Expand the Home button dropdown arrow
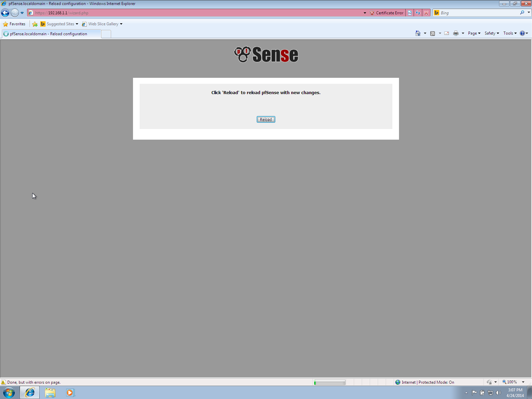Viewport: 532px width, 399px height. tap(425, 33)
